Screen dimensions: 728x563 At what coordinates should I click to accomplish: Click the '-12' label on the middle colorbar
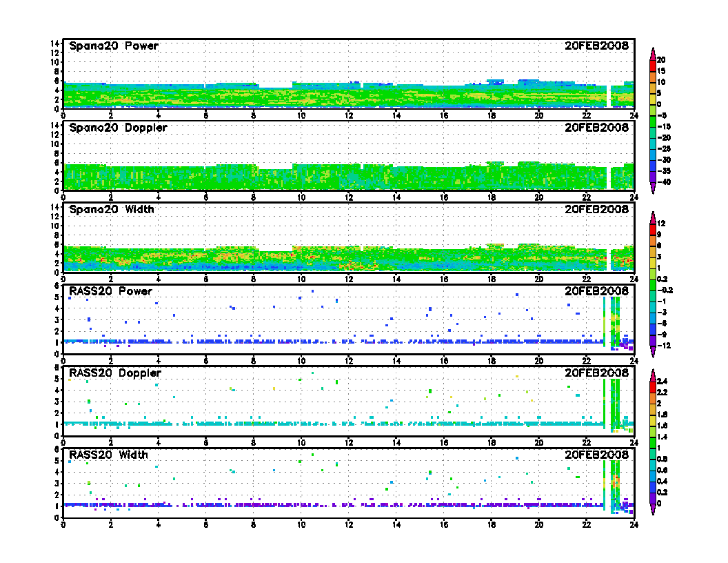(663, 346)
